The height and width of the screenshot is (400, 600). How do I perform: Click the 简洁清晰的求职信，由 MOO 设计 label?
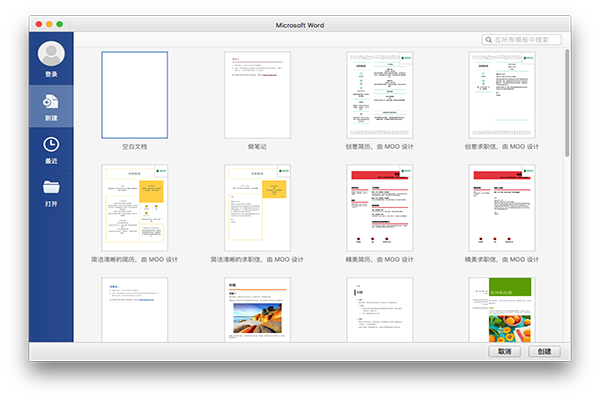point(257,260)
